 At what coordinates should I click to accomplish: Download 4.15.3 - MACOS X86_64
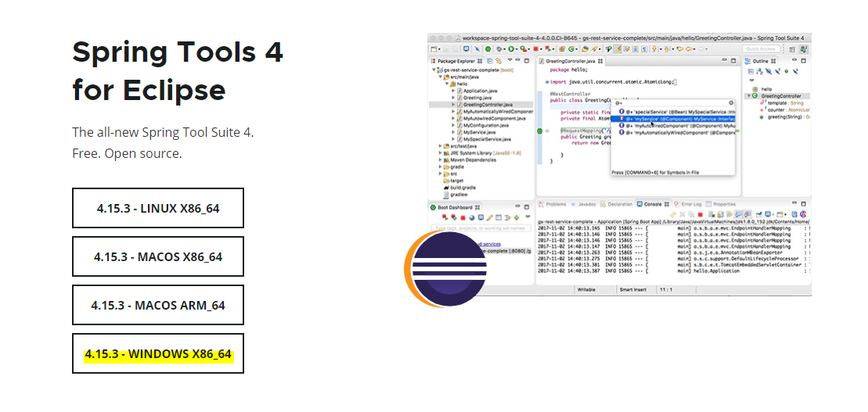158,256
